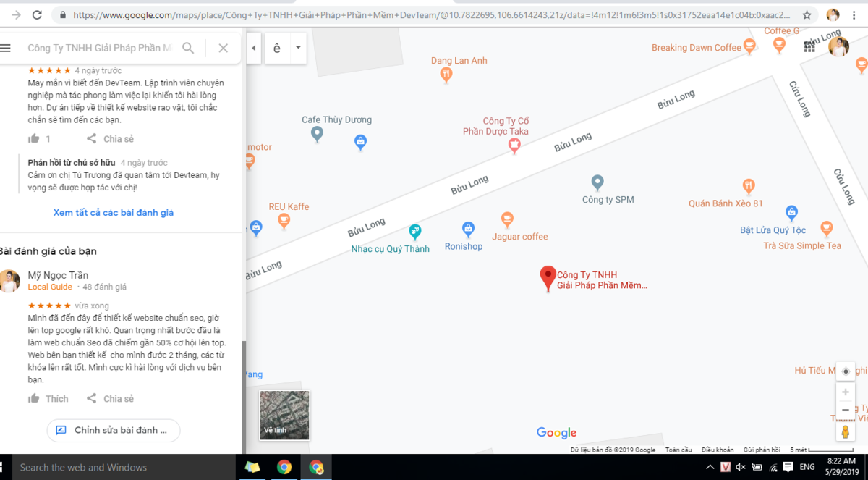
Task: Click Chỉnh sửa bài đánh giá button
Action: tap(114, 430)
